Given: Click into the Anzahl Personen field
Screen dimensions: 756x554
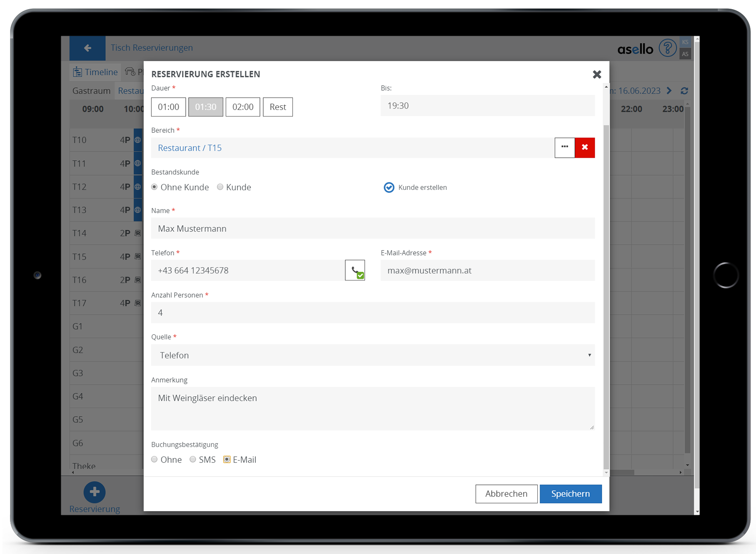Looking at the screenshot, I should pyautogui.click(x=372, y=313).
